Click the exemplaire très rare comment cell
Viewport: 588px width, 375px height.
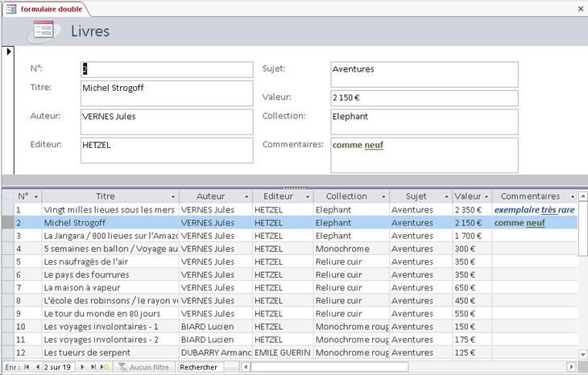click(535, 210)
